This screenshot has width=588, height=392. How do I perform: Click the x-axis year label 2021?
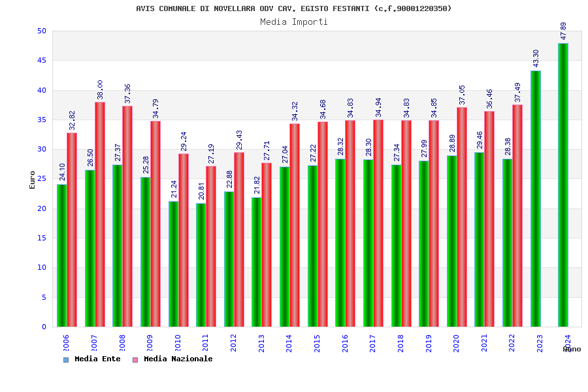[484, 343]
